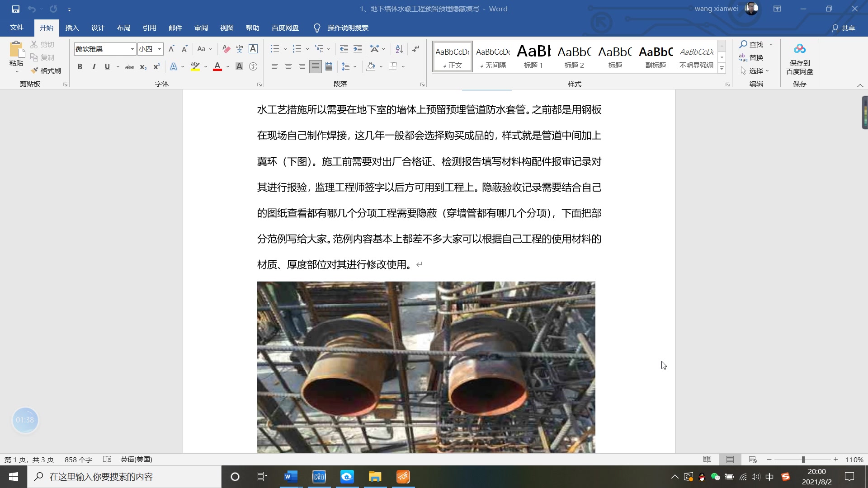Toggle underline on selected text
Viewport: 868px width, 488px height.
107,66
